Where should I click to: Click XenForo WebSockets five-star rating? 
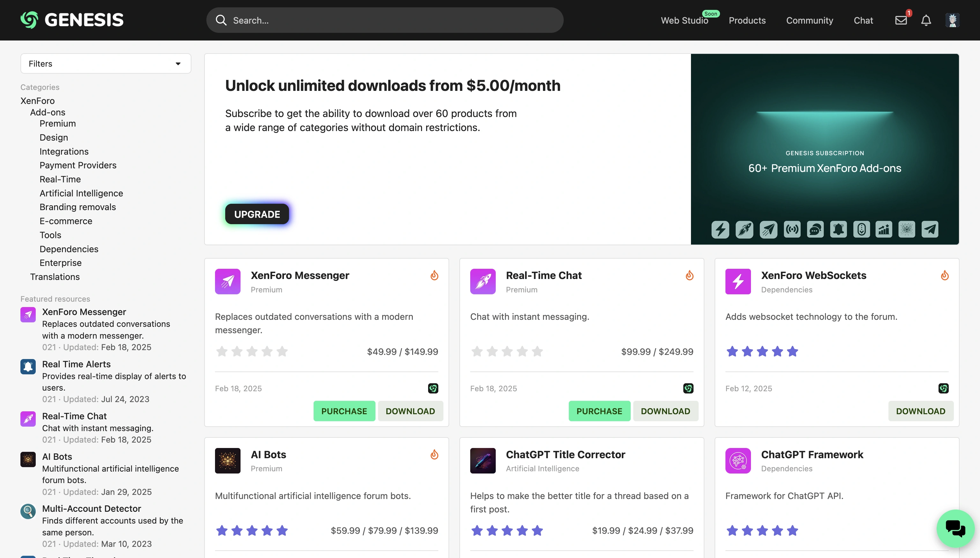(762, 351)
